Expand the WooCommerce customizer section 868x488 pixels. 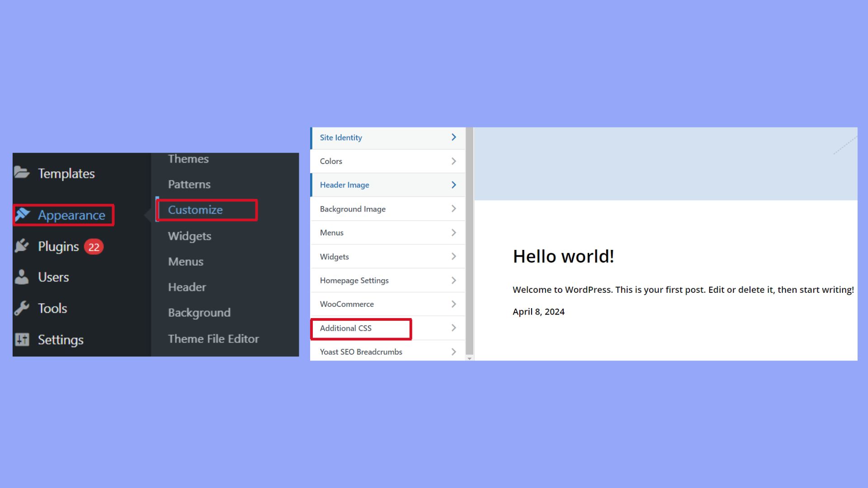coord(346,304)
